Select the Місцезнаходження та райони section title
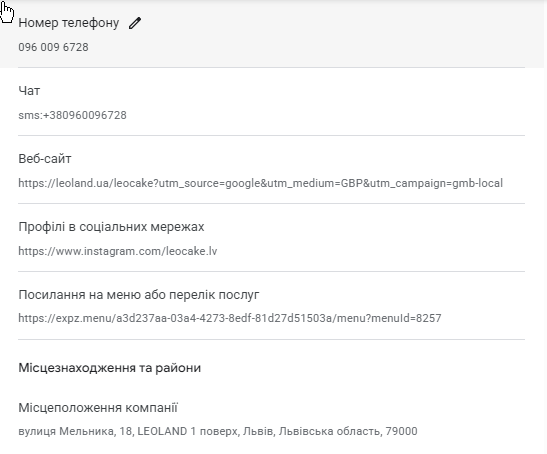This screenshot has height=454, width=547. click(x=110, y=368)
